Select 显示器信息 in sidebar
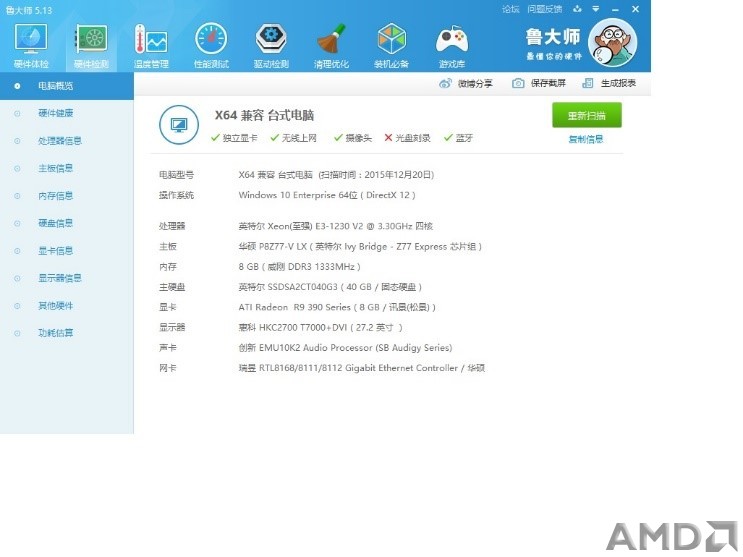 (67, 278)
